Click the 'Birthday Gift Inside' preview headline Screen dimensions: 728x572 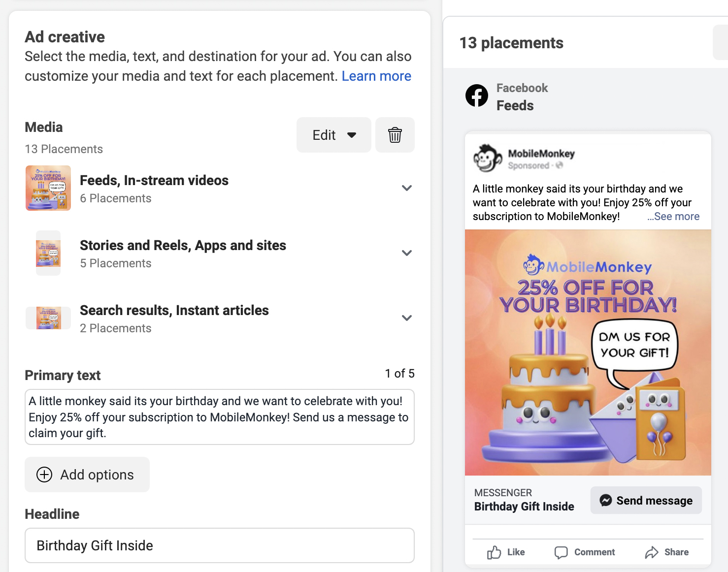524,507
